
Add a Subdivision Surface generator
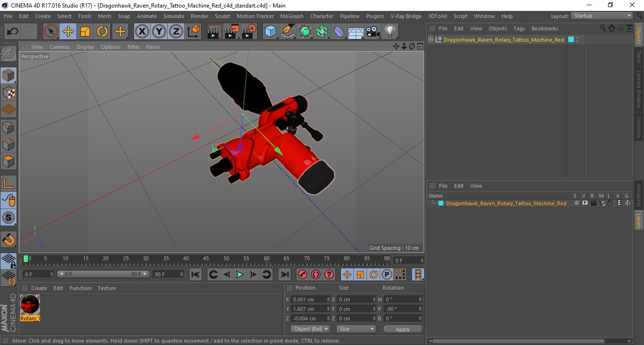[x=305, y=32]
